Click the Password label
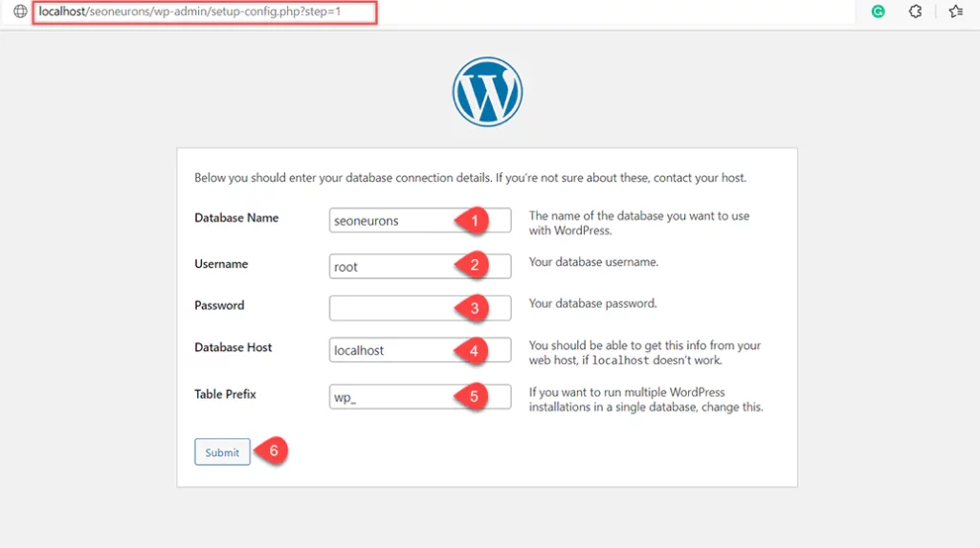Viewport: 980px width, 548px height. pyautogui.click(x=219, y=305)
